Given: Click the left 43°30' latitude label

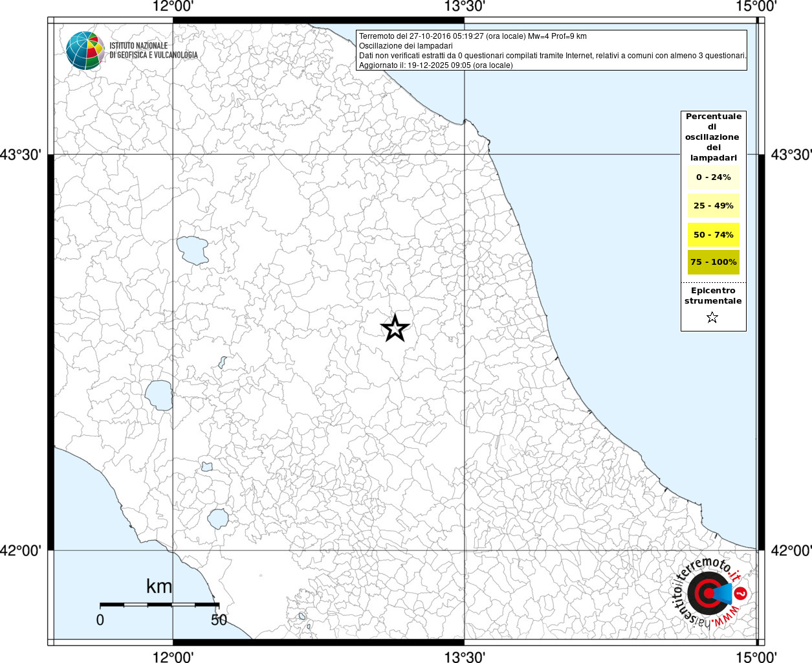Looking at the screenshot, I should (x=21, y=155).
